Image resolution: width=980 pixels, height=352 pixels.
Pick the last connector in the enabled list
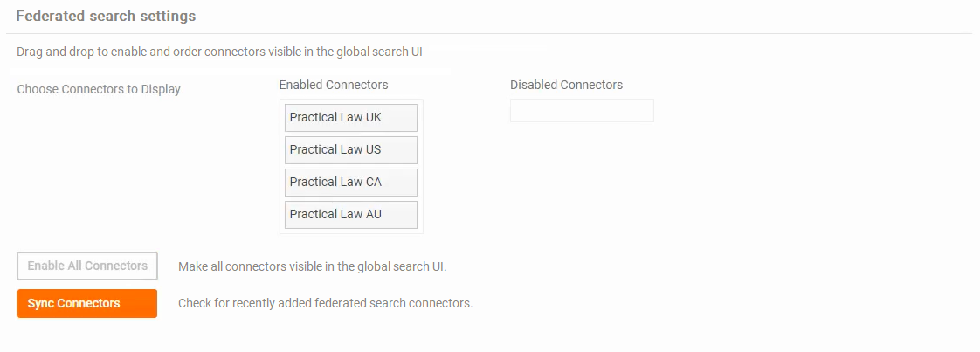350,215
